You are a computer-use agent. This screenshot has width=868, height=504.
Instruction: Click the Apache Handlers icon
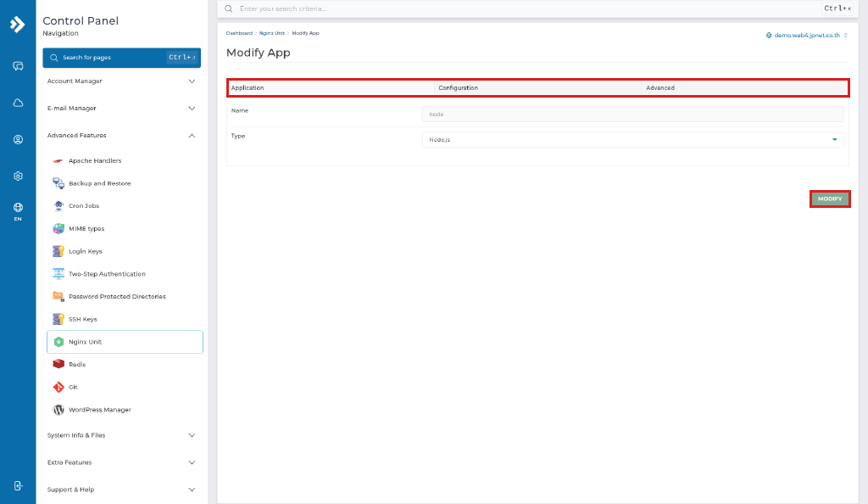[58, 161]
